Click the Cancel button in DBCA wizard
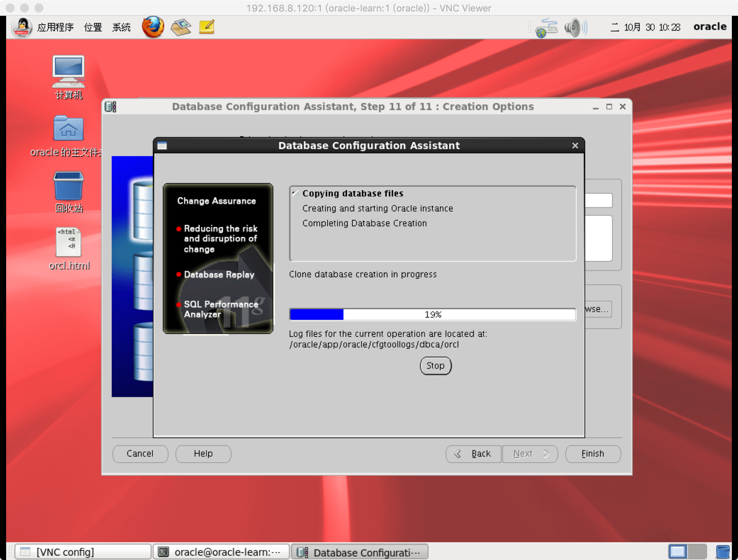 pyautogui.click(x=140, y=454)
